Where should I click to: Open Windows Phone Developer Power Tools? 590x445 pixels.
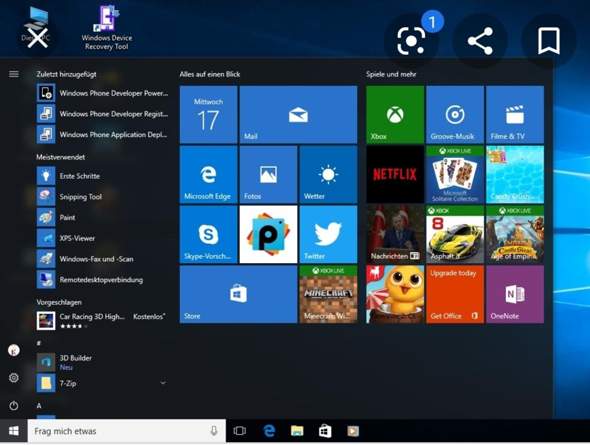click(x=102, y=93)
